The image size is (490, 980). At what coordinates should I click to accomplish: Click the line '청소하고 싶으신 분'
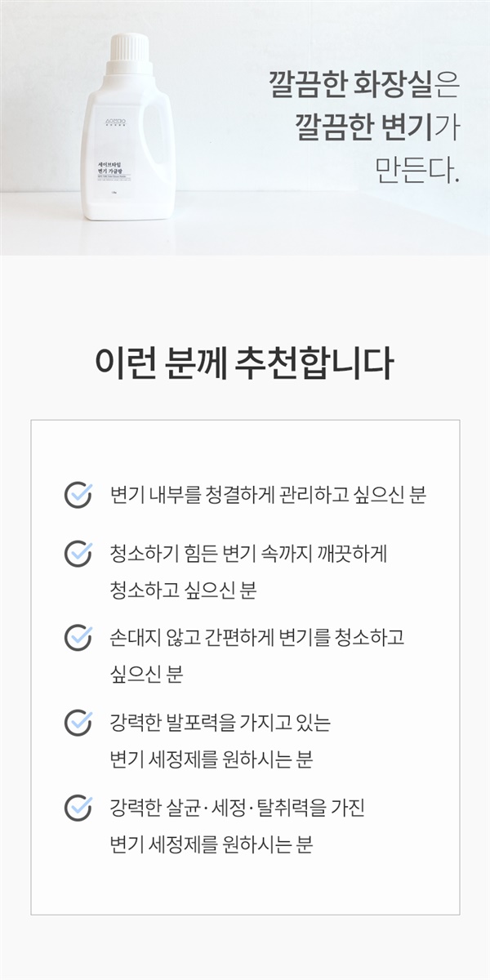(183, 590)
